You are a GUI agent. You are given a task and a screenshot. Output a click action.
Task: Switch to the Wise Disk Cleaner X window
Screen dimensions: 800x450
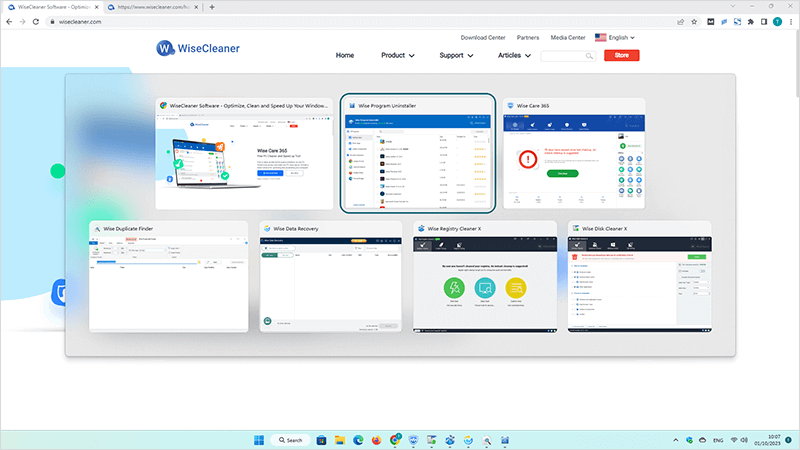640,277
